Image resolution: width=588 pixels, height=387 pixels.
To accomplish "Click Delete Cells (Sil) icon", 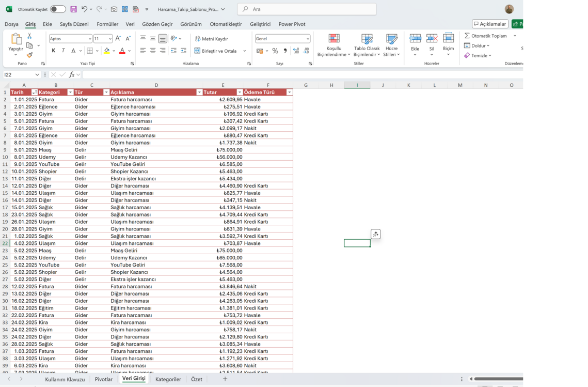I will click(432, 38).
